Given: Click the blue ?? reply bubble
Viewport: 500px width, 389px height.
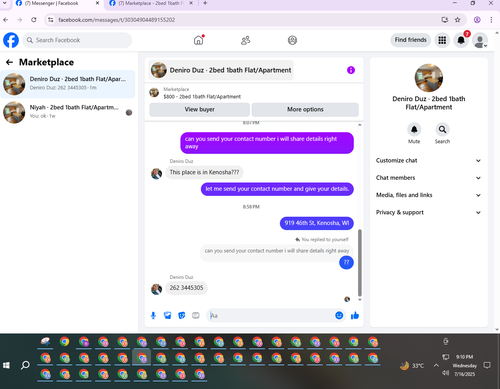Looking at the screenshot, I should (346, 262).
